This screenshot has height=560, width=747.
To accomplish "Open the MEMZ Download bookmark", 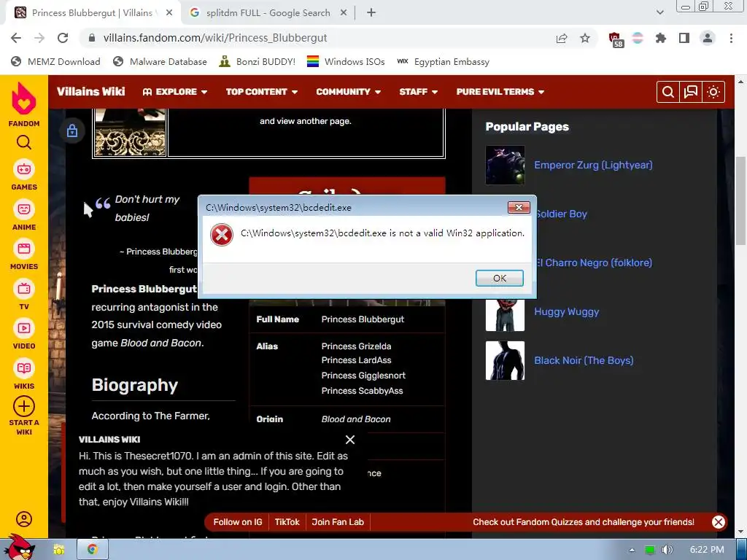I will point(55,62).
